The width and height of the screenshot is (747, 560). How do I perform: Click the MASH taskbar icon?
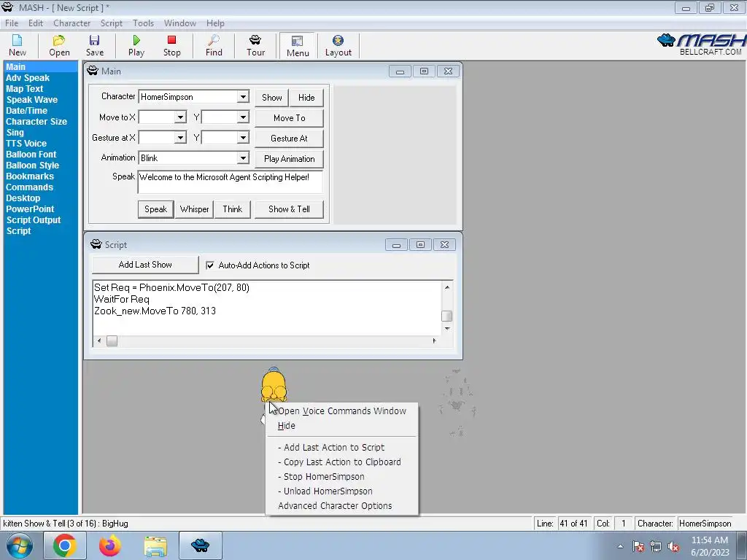click(x=200, y=545)
